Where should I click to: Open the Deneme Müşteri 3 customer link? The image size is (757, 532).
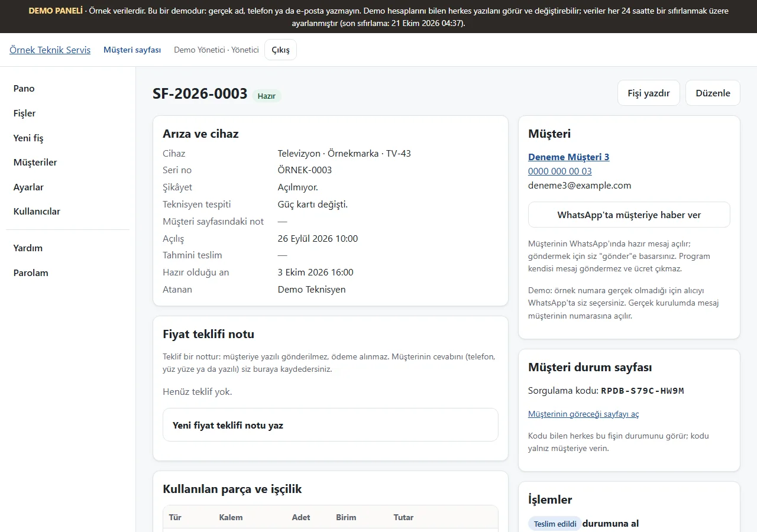click(x=569, y=157)
